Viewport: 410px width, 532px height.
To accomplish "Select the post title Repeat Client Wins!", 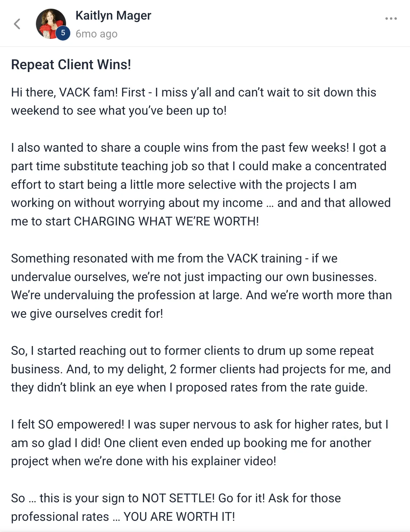I will [x=71, y=65].
